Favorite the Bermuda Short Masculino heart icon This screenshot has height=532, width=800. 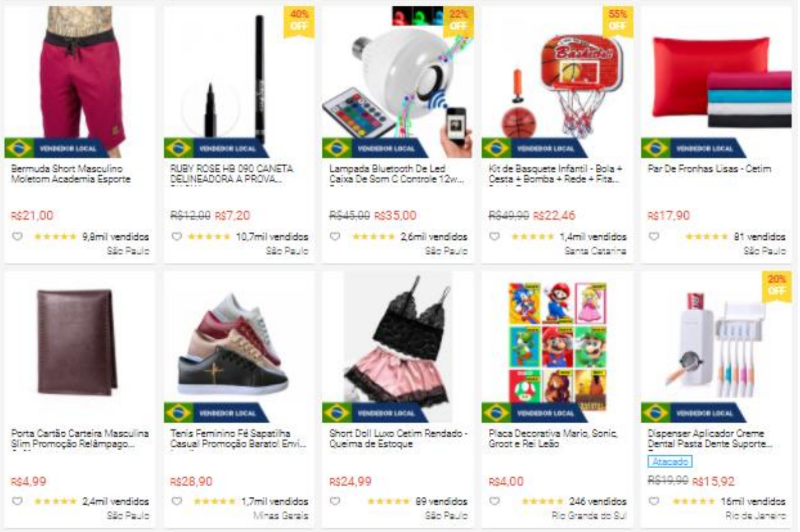click(x=17, y=237)
